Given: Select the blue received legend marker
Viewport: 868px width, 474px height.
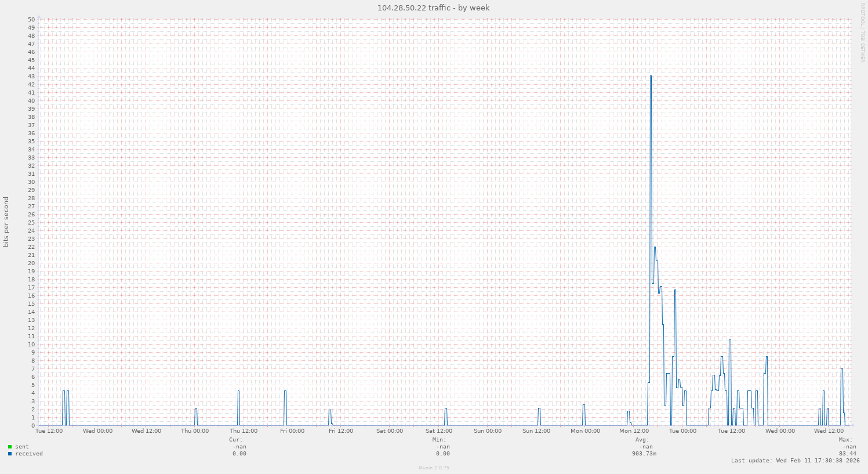Looking at the screenshot, I should (10, 454).
